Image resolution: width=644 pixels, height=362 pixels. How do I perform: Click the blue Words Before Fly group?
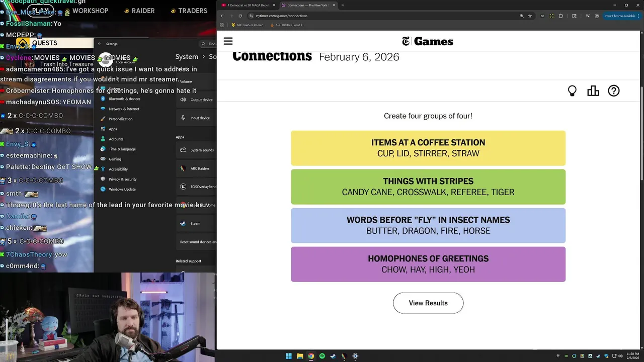428,226
